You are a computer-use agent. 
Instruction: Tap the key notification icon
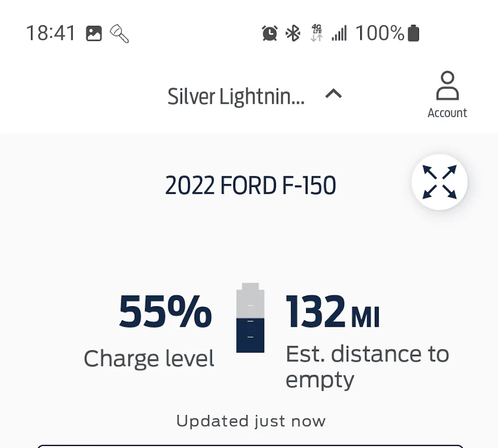119,34
